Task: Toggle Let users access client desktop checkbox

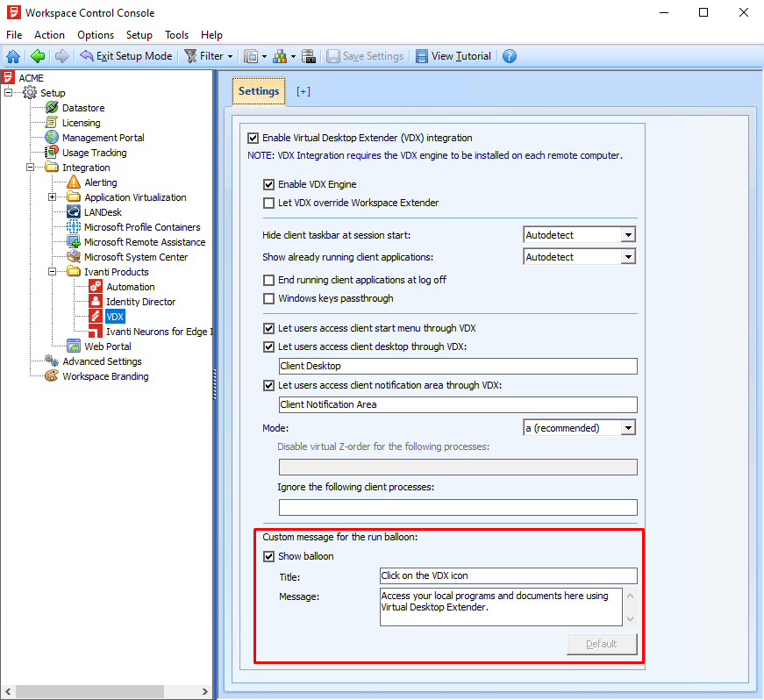Action: (268, 346)
